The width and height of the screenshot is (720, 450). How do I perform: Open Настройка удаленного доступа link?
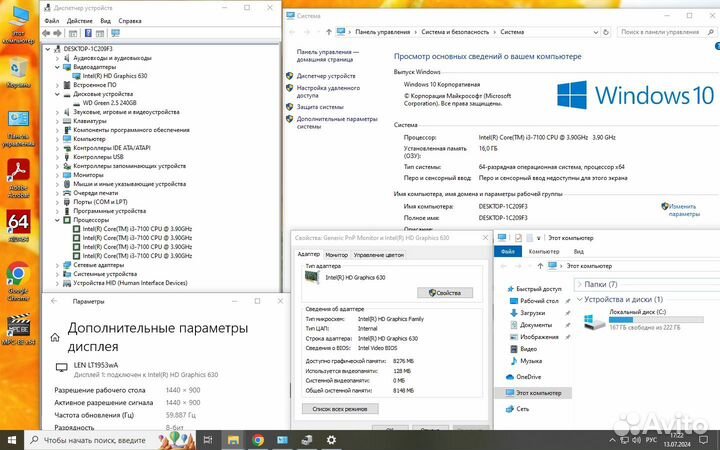tap(328, 91)
